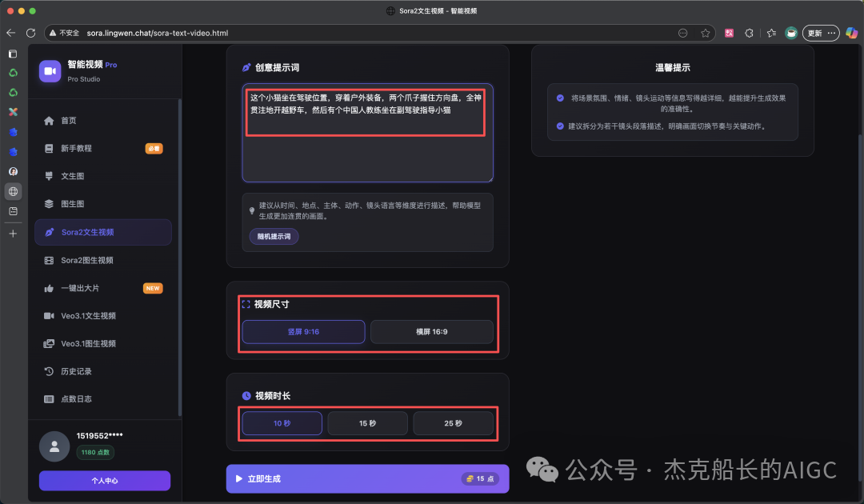
Task: Select the 25 秒 duration option
Action: [454, 423]
